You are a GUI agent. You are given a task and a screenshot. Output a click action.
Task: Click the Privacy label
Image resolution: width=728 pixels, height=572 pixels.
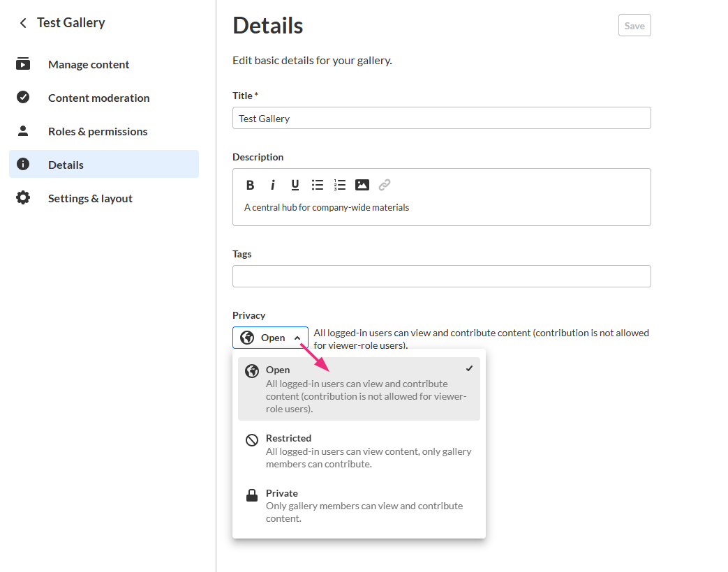click(x=249, y=315)
